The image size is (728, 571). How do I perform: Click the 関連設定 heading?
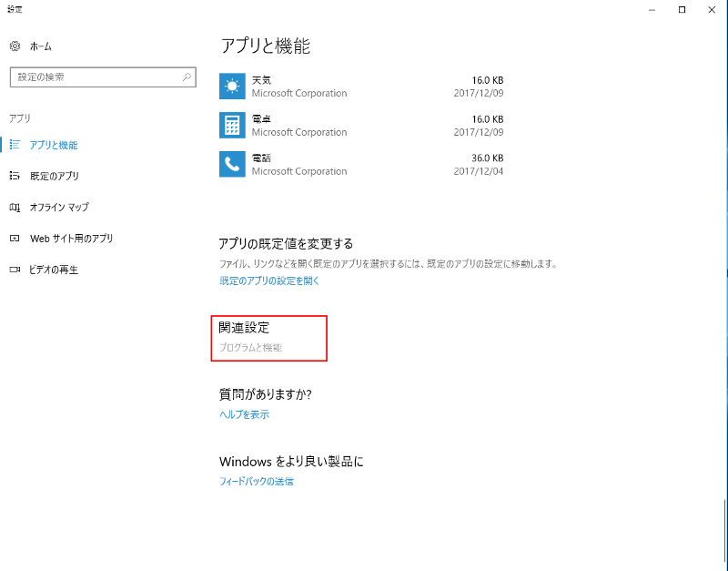[244, 328]
